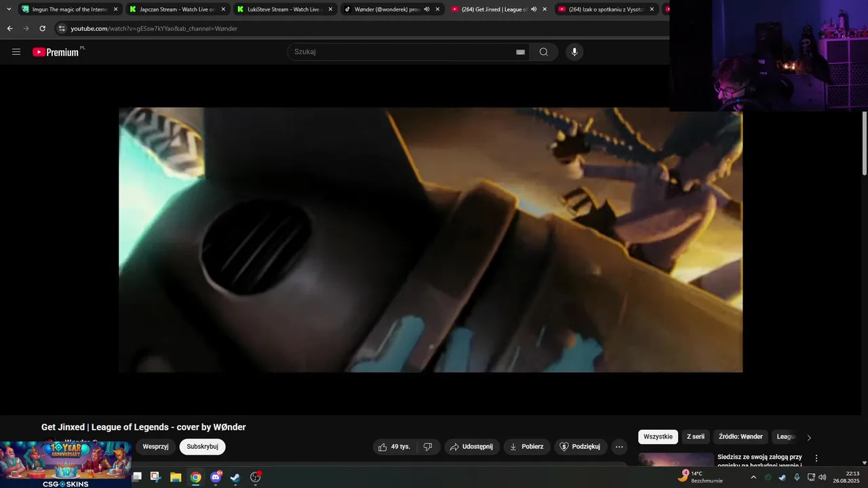Screen dimensions: 868x488
Task: Share video via Udostępnij button
Action: [472, 447]
